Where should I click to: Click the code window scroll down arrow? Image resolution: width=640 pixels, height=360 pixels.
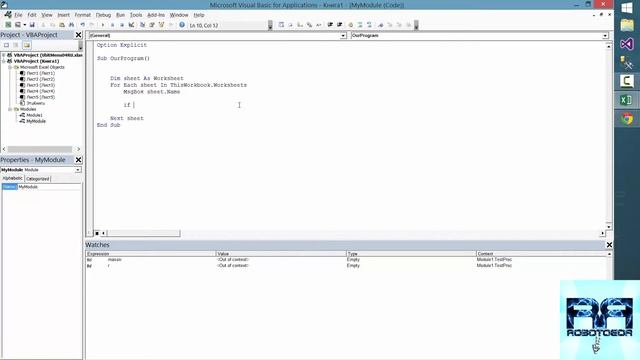tap(608, 227)
